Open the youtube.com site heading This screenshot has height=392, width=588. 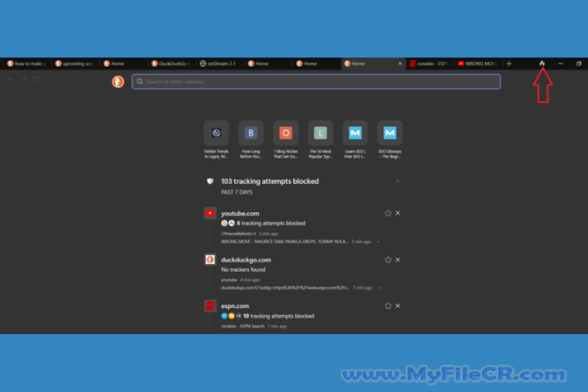click(240, 213)
